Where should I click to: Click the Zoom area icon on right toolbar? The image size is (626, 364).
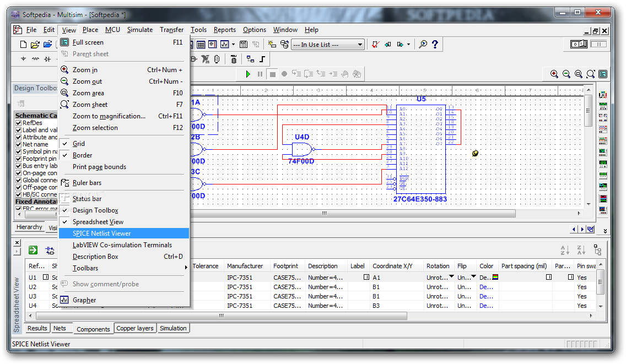click(x=579, y=74)
